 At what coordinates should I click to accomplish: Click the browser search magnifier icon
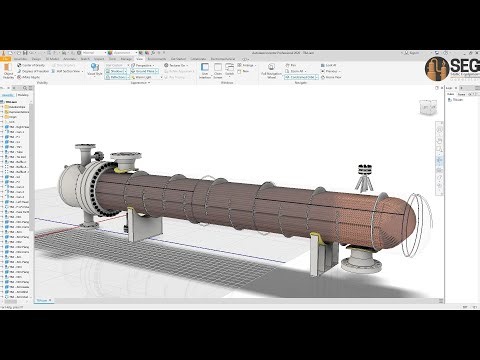(25, 88)
